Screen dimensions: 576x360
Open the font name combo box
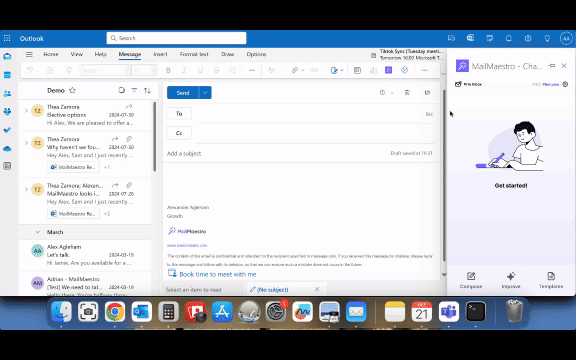(x=106, y=70)
